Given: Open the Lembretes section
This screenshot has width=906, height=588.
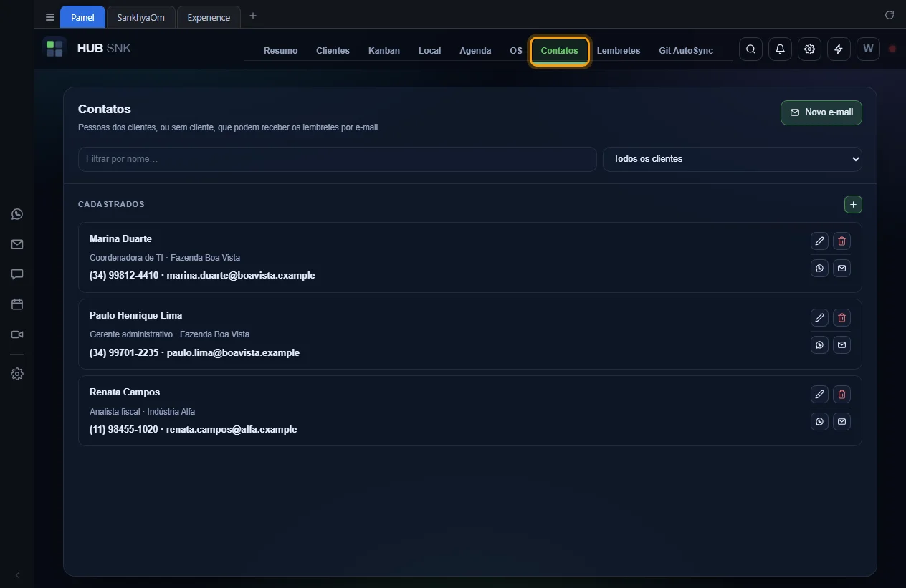Looking at the screenshot, I should [x=619, y=51].
